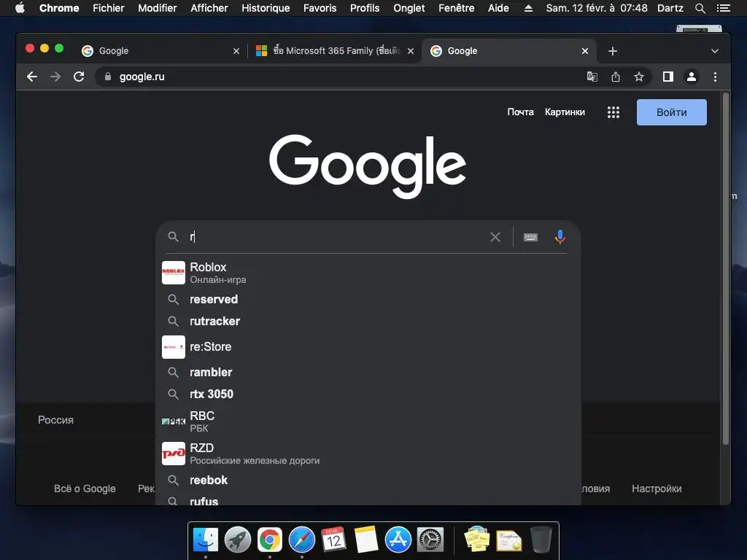The image size is (747, 560).
Task: Choose the rutracker suggestion
Action: tap(368, 321)
